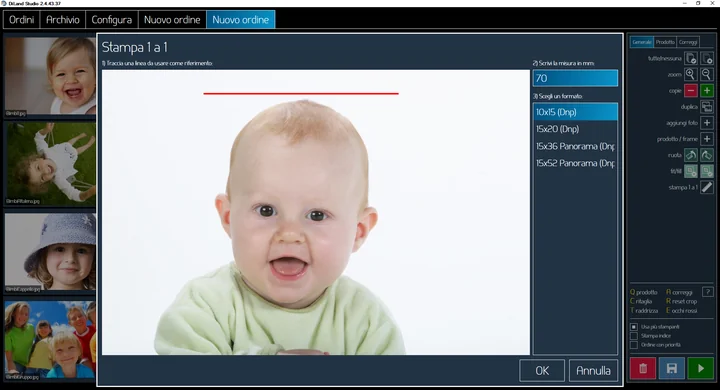Click the A correggi shortcut
Screen dimensions: 720x390
[x=679, y=292]
